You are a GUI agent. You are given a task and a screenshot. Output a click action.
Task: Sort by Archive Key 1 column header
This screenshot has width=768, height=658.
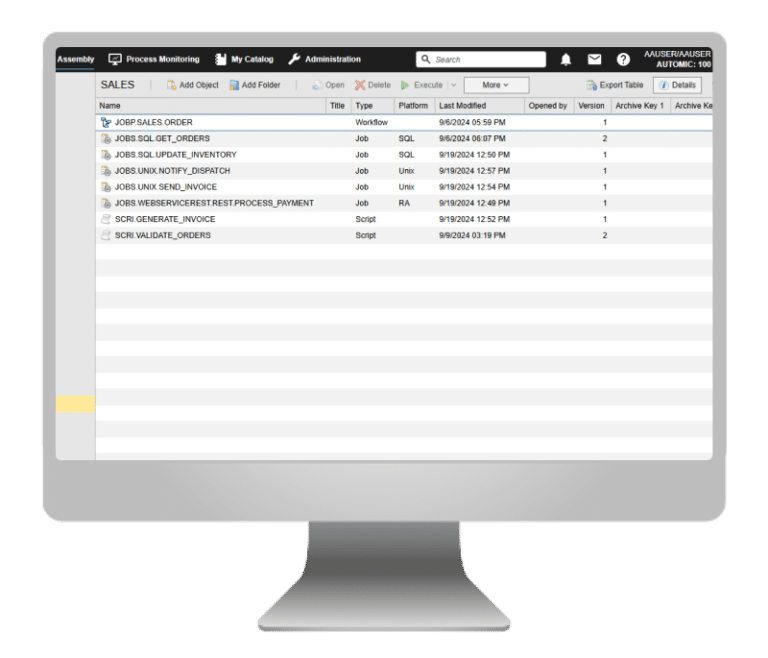pos(640,106)
